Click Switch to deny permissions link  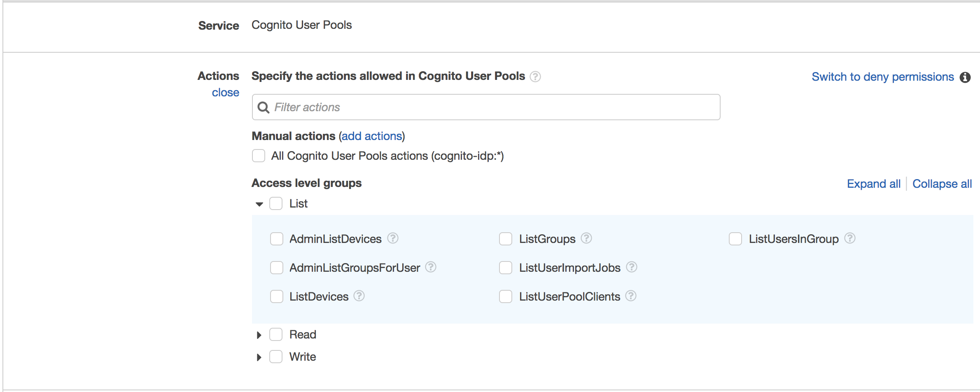(x=882, y=77)
